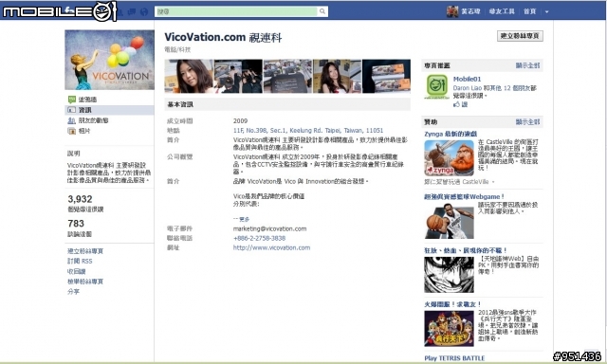This screenshot has height=364, width=607.
Task: Open the 籃球 Webgame ad title
Action: pyautogui.click(x=464, y=197)
